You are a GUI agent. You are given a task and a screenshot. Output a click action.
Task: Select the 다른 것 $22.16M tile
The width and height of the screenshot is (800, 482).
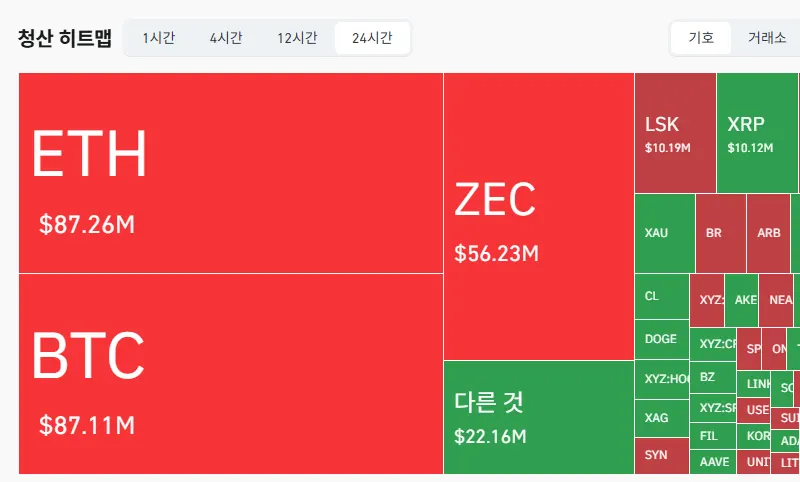(x=539, y=417)
